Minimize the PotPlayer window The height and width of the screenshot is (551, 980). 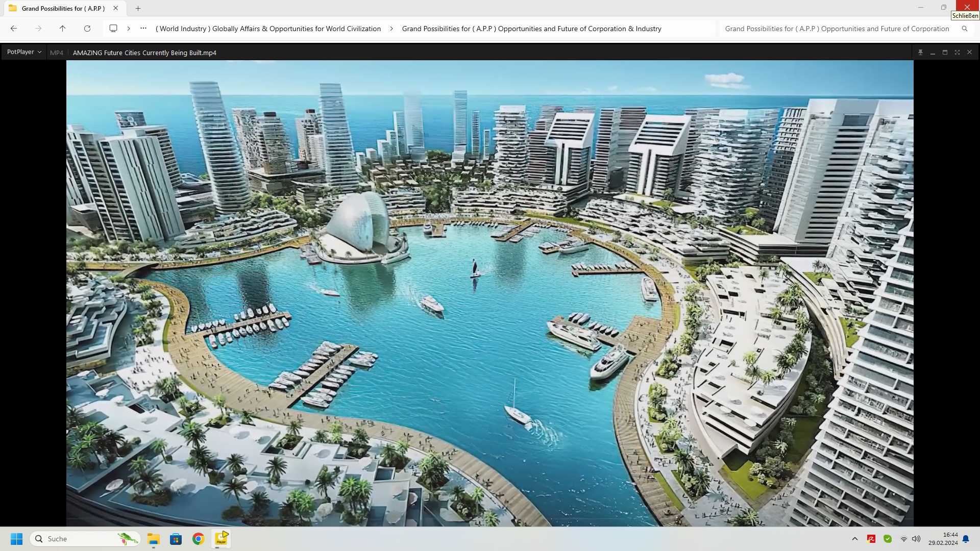(x=933, y=53)
